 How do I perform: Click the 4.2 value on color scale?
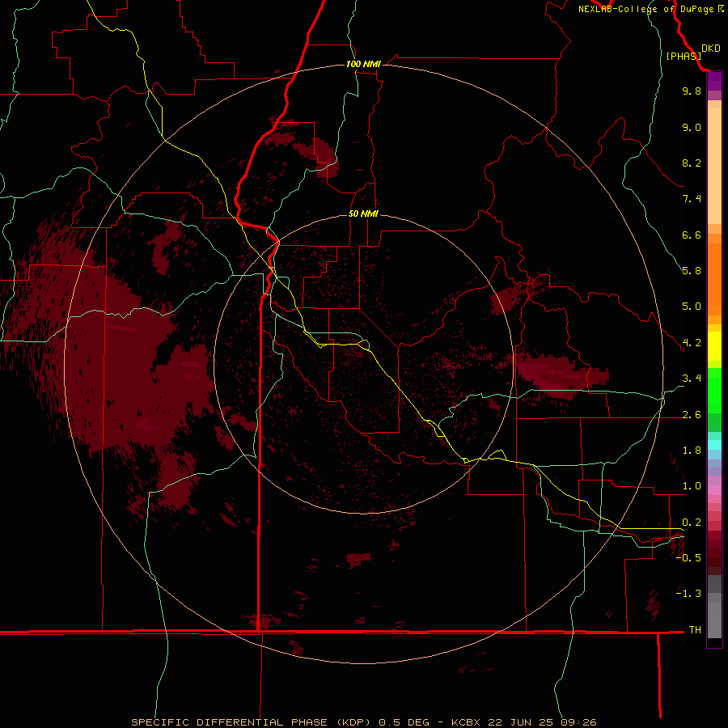(x=692, y=343)
